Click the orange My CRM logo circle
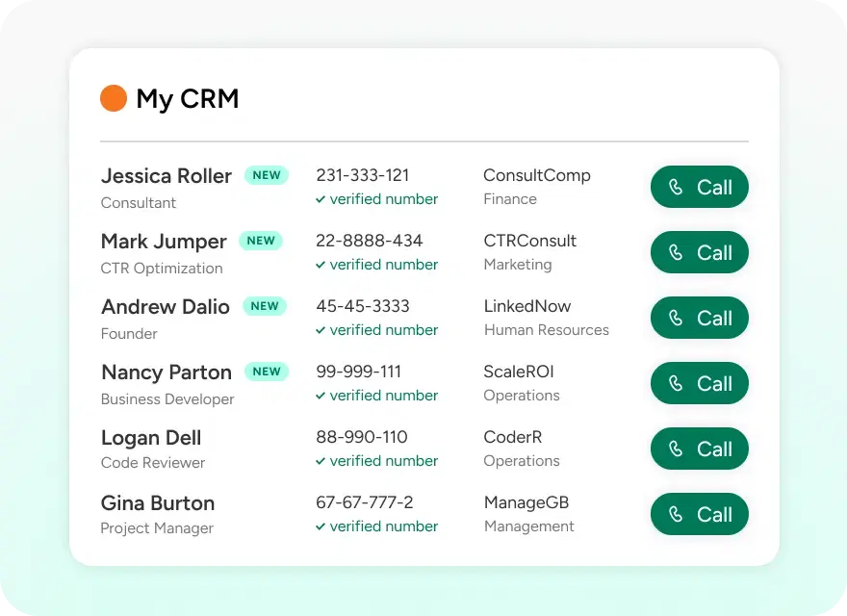The height and width of the screenshot is (616, 847). point(114,98)
